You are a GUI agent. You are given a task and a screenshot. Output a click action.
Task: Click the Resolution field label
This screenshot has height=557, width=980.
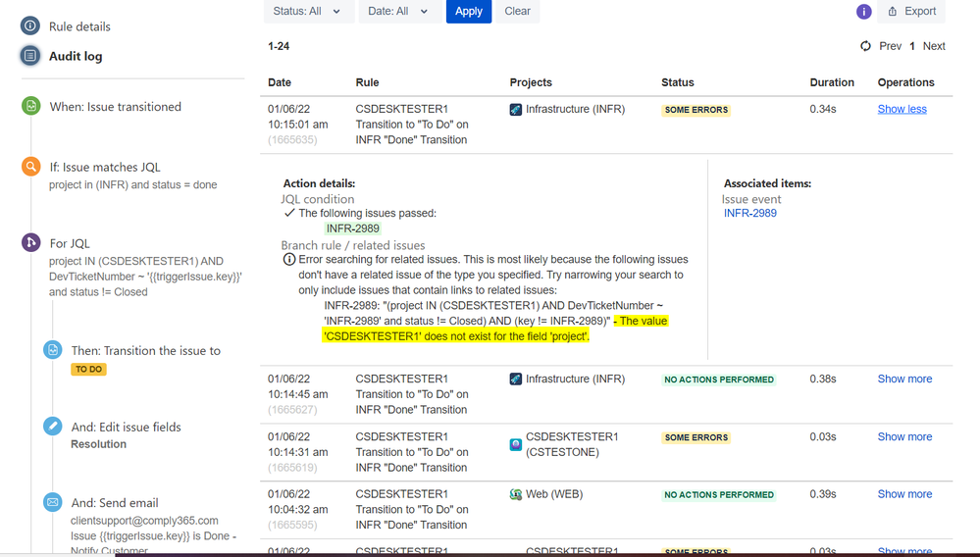98,444
